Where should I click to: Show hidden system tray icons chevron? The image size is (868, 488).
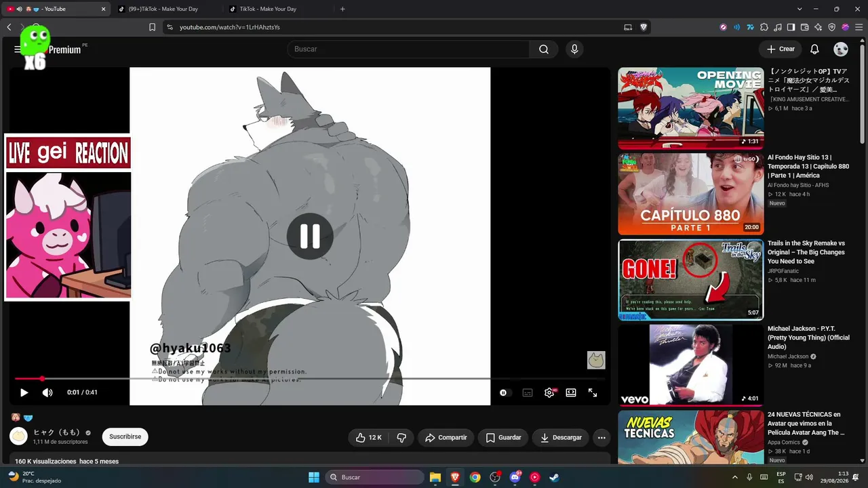point(734,477)
